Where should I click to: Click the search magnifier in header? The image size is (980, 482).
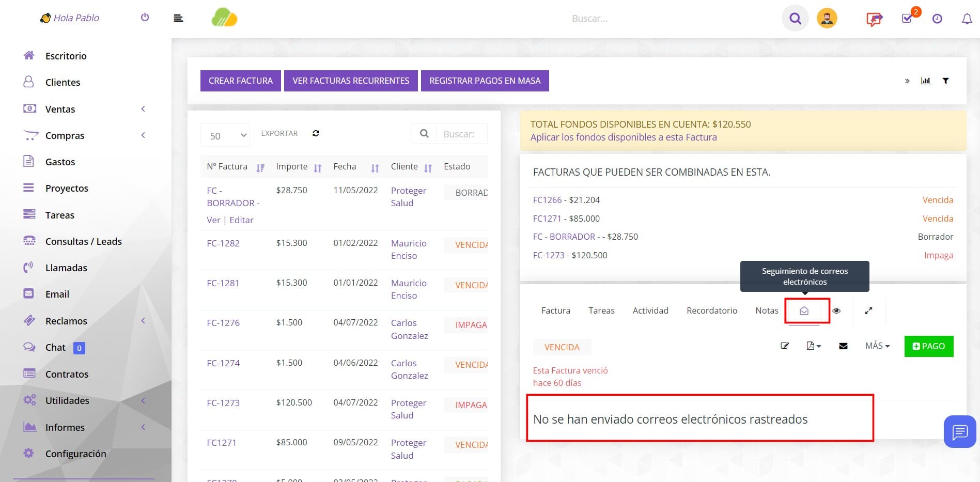[x=795, y=19]
